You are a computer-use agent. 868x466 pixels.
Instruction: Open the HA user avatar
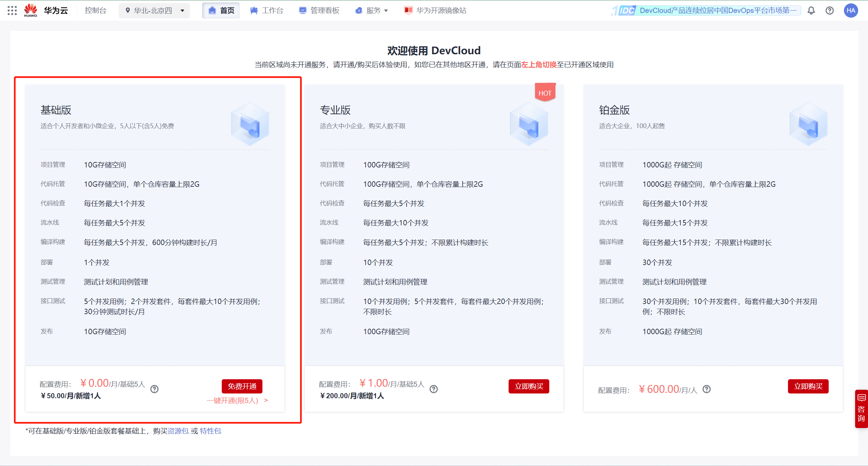[851, 11]
